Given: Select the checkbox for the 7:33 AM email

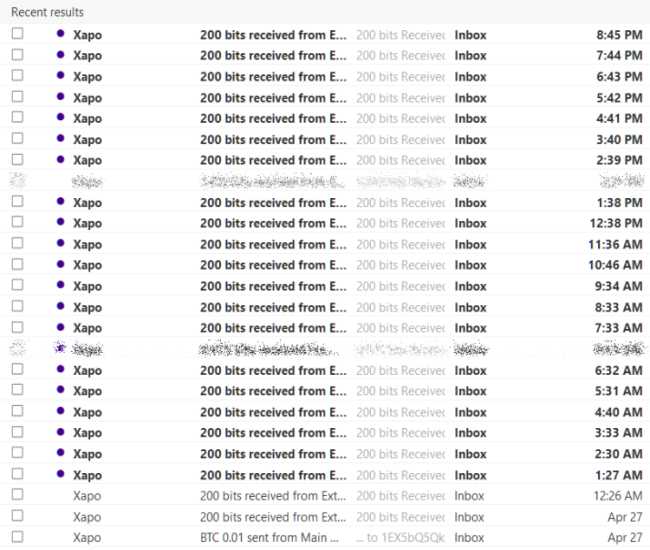Looking at the screenshot, I should coord(17,327).
